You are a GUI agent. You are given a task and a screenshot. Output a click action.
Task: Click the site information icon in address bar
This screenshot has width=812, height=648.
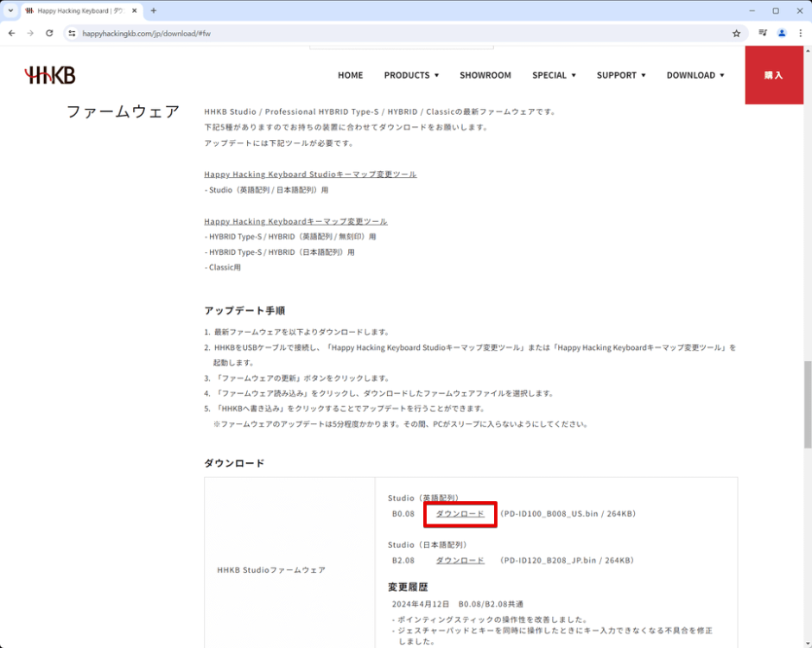point(72,33)
